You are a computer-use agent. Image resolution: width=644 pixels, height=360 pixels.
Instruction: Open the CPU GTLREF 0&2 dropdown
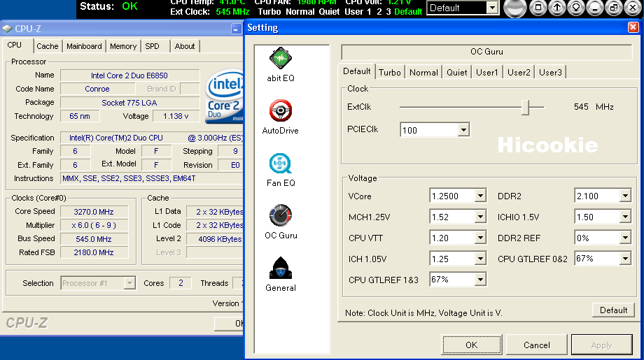click(x=625, y=259)
